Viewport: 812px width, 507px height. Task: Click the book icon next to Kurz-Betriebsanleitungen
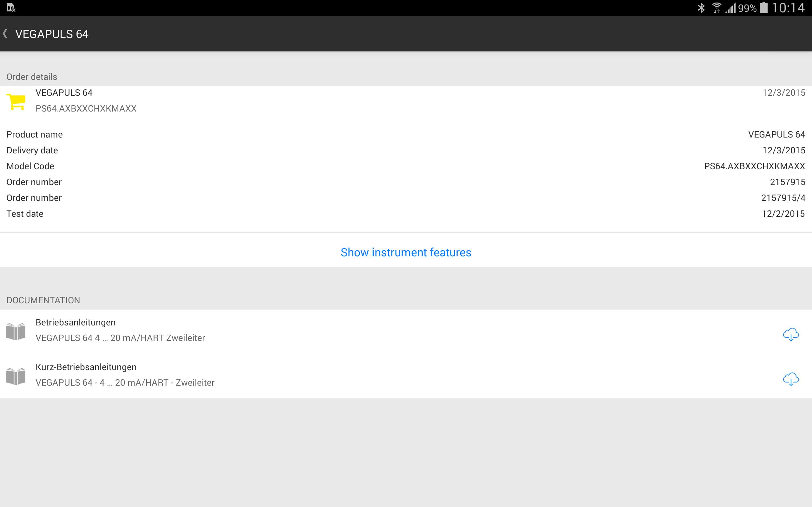click(x=16, y=376)
